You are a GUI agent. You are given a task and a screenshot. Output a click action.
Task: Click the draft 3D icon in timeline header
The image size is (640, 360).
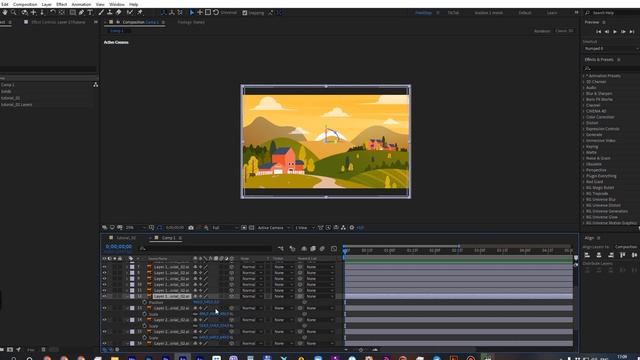[292, 249]
